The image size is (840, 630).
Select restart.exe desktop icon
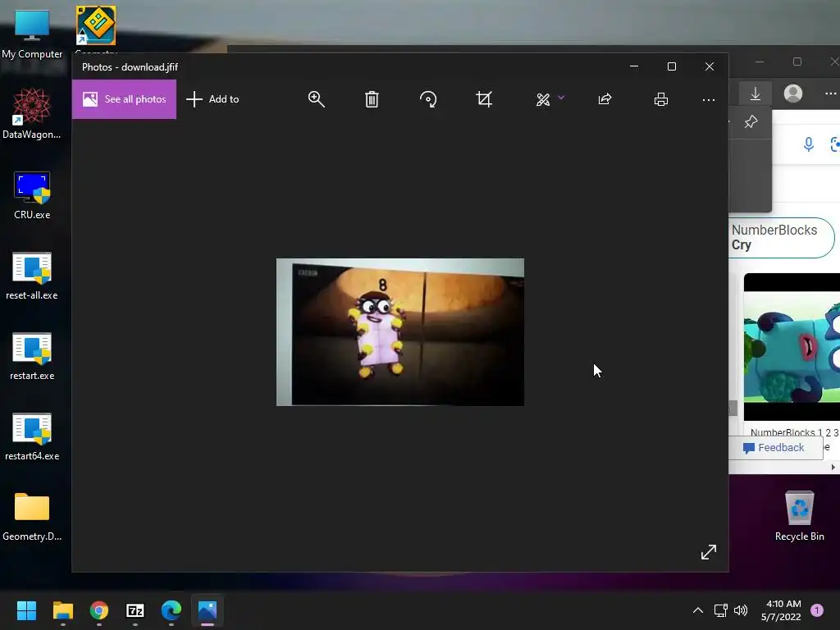(32, 356)
